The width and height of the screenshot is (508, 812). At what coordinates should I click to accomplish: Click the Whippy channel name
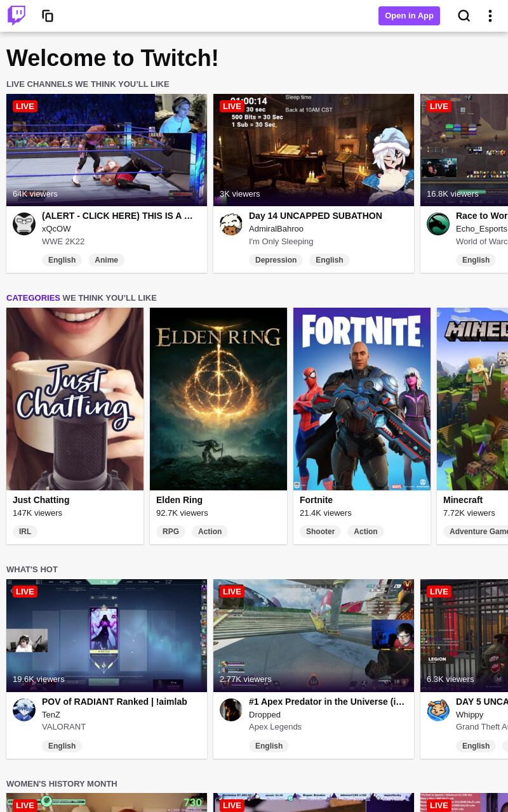point(469,714)
